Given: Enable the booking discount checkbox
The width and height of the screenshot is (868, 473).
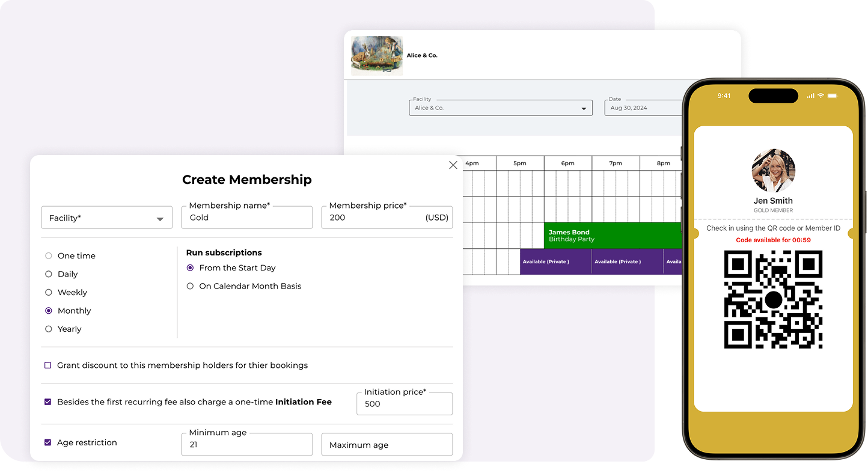Looking at the screenshot, I should (x=48, y=365).
